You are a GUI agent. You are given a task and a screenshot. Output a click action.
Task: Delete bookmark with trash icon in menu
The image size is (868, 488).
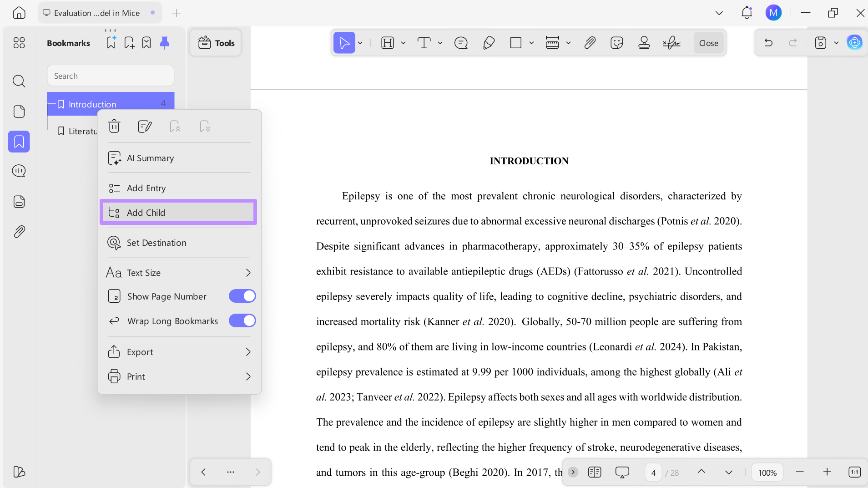[x=114, y=126]
